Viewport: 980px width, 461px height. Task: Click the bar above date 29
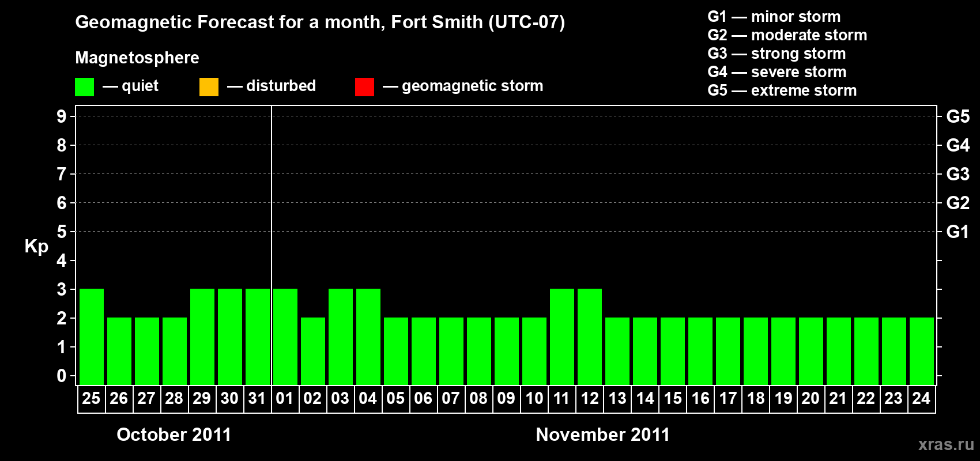click(202, 337)
